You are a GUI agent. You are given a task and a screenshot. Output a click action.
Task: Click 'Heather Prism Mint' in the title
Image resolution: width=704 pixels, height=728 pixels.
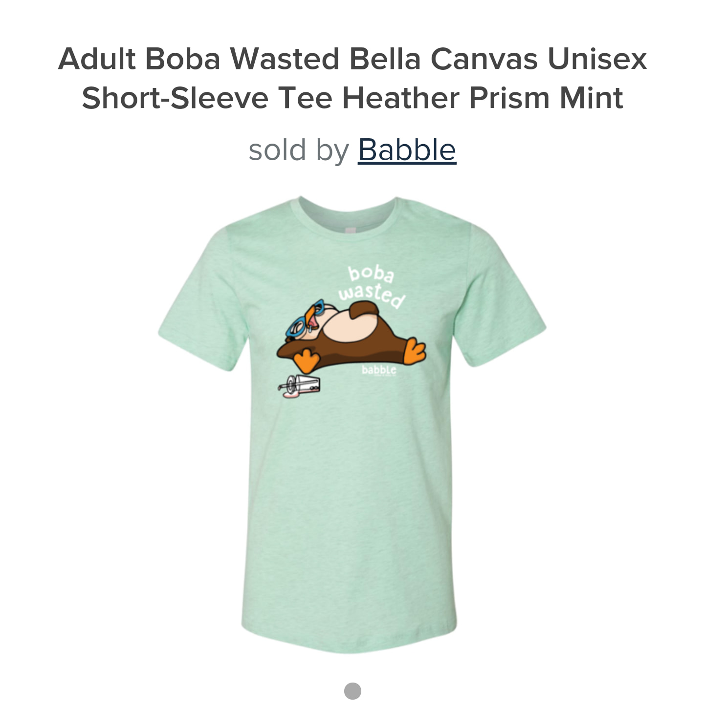point(483,98)
